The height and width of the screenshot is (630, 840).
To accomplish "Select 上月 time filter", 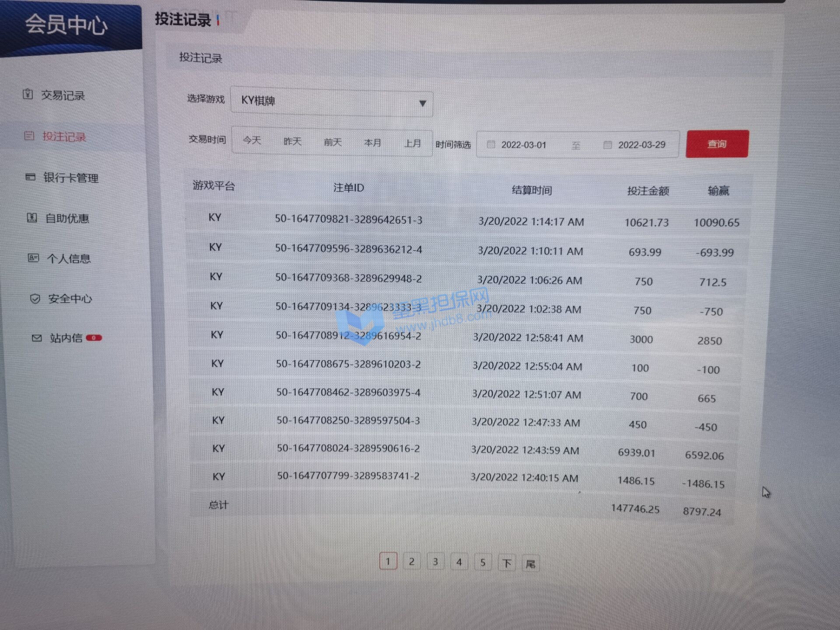I will pyautogui.click(x=412, y=143).
